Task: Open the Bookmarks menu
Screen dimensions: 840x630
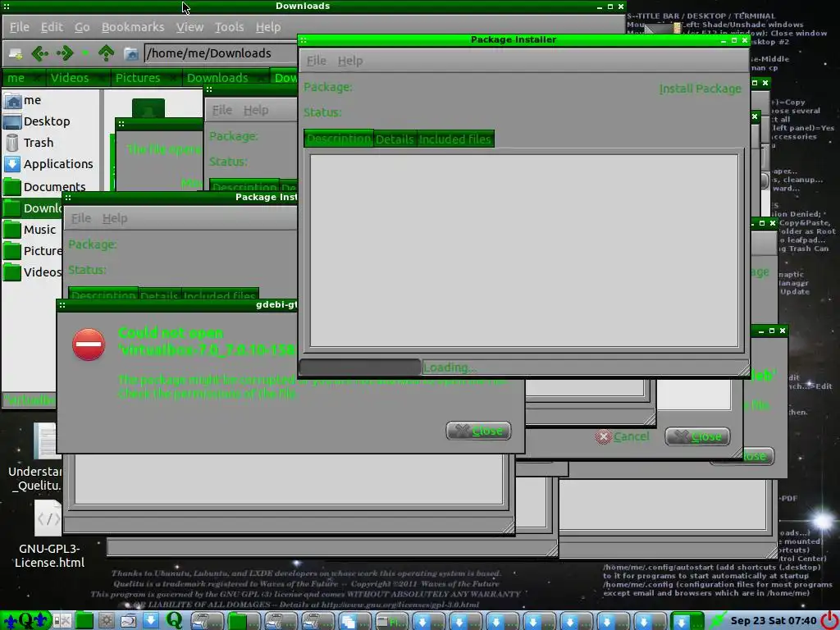Action: 133,27
